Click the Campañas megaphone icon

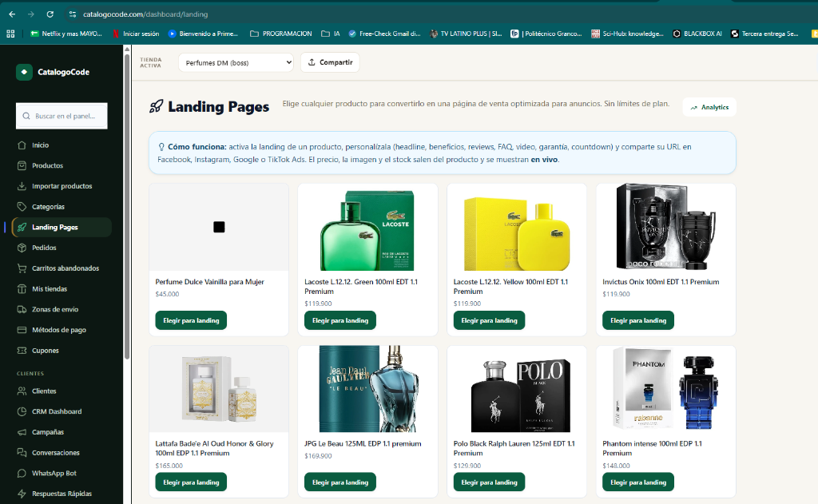(22, 432)
